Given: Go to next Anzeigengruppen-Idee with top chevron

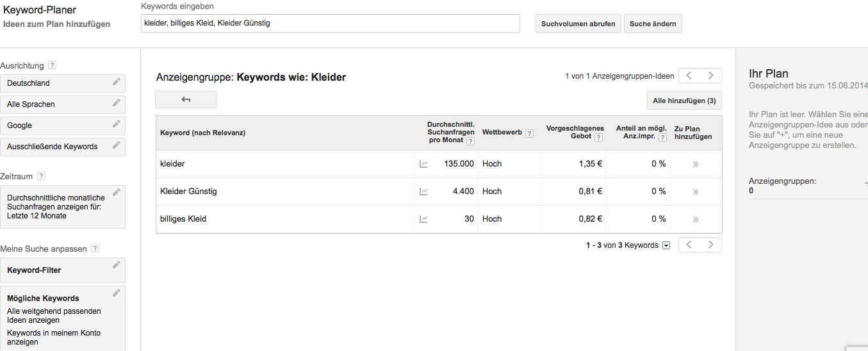Looking at the screenshot, I should coord(711,76).
